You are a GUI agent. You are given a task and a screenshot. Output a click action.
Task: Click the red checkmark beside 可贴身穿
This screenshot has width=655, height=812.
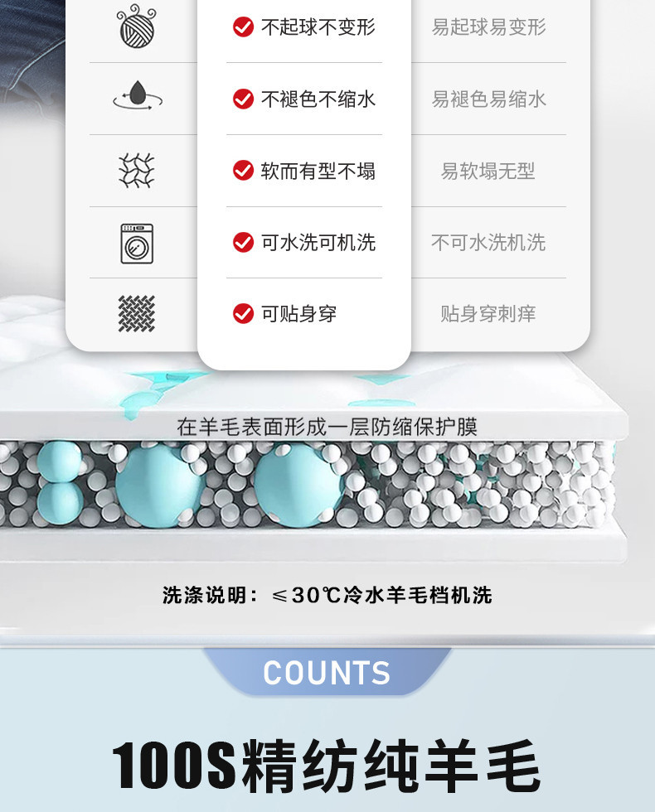(x=243, y=313)
